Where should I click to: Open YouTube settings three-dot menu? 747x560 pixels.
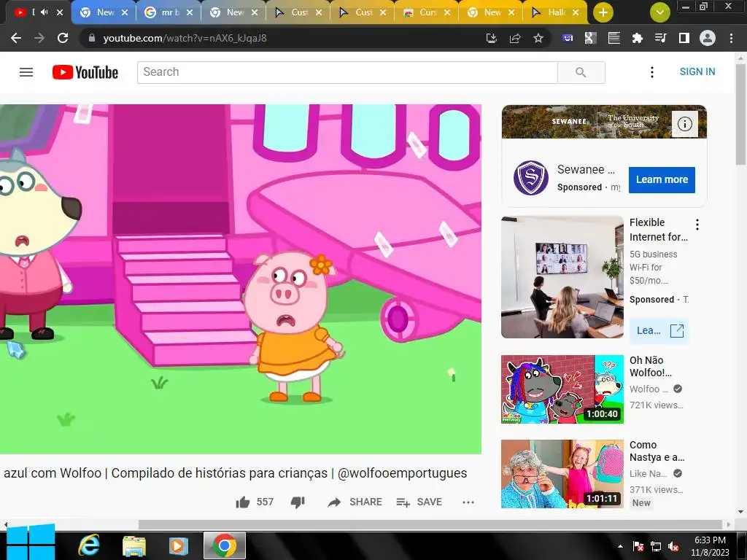[x=652, y=72]
